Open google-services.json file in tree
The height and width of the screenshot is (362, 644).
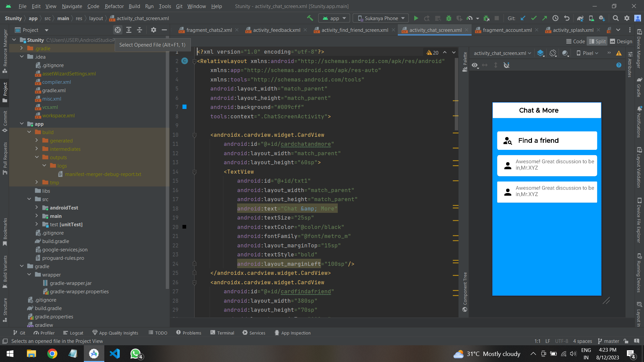pyautogui.click(x=65, y=249)
